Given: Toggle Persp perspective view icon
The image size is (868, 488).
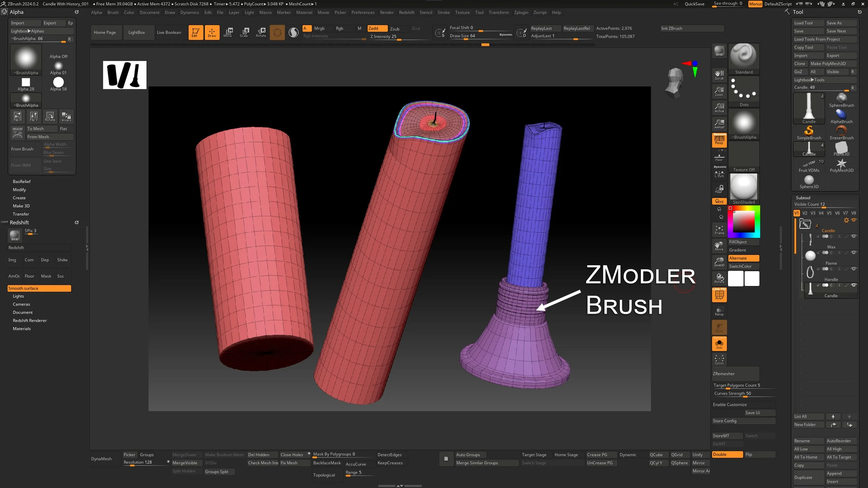Looking at the screenshot, I should pos(719,140).
